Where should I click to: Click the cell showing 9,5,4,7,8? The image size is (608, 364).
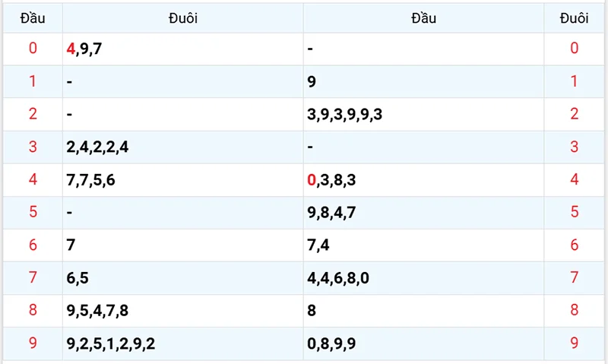(x=183, y=311)
